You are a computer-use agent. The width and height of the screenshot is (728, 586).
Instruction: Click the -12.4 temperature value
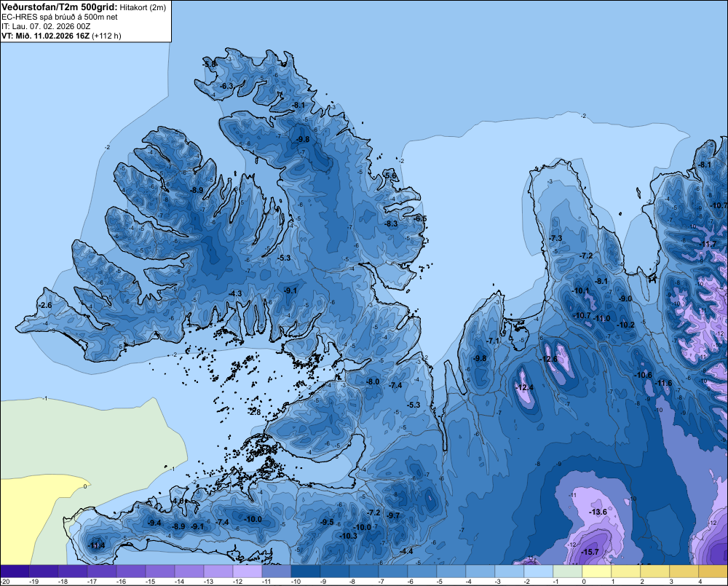click(525, 387)
